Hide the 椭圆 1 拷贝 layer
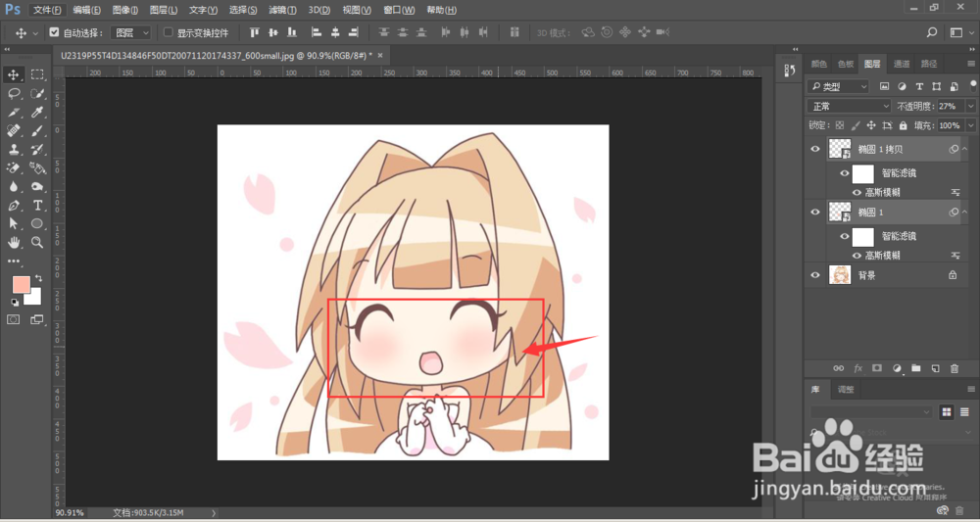The image size is (980, 522). pyautogui.click(x=815, y=149)
